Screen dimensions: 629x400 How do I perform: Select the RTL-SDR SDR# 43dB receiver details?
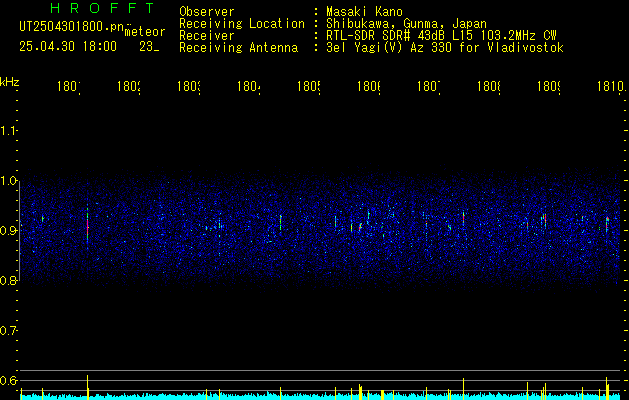441,36
